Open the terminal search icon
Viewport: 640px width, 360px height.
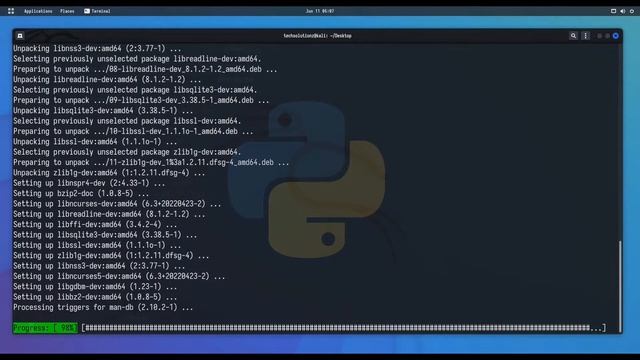(573, 36)
